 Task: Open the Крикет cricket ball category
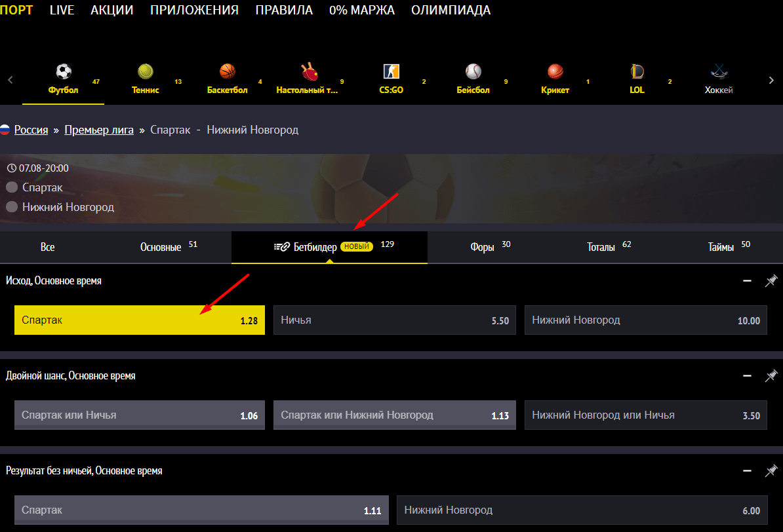[x=555, y=71]
